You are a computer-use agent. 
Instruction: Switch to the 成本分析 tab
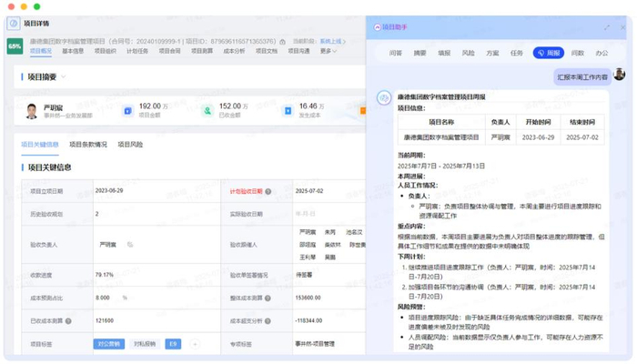tap(234, 52)
